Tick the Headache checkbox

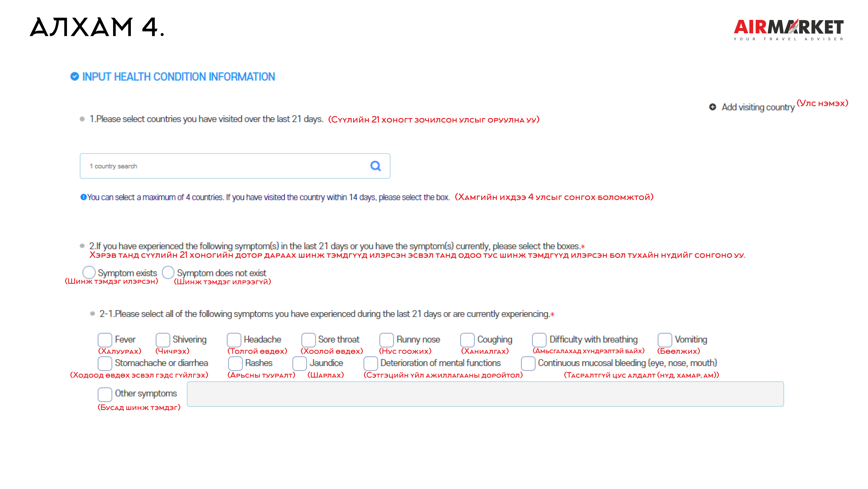[234, 340]
